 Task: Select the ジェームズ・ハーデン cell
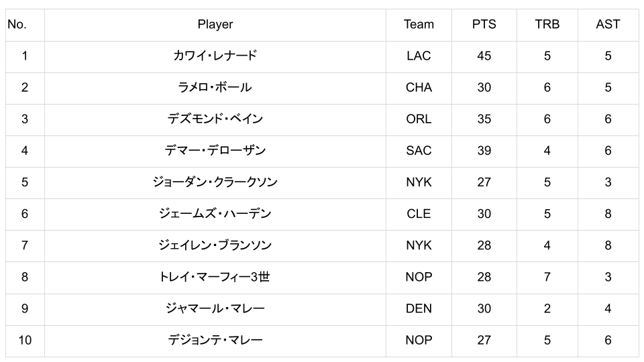pos(215,214)
